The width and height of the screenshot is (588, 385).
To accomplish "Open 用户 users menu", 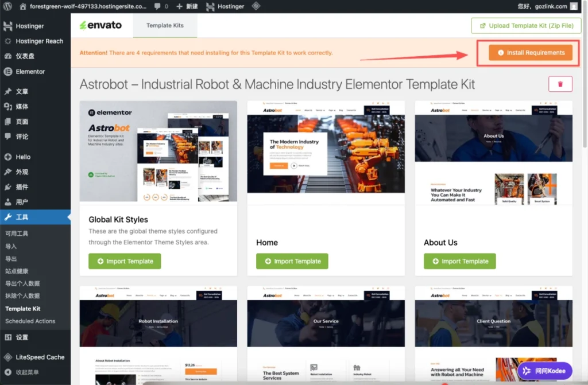I will (35, 202).
